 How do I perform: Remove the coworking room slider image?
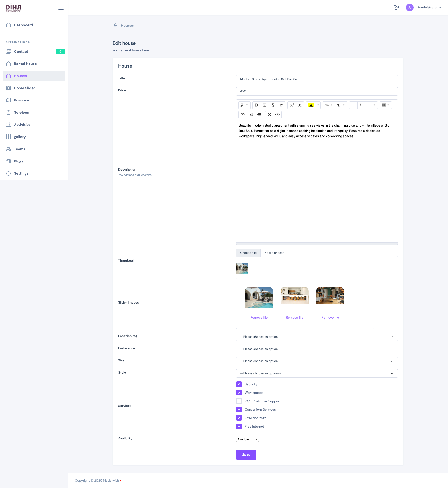pyautogui.click(x=330, y=317)
